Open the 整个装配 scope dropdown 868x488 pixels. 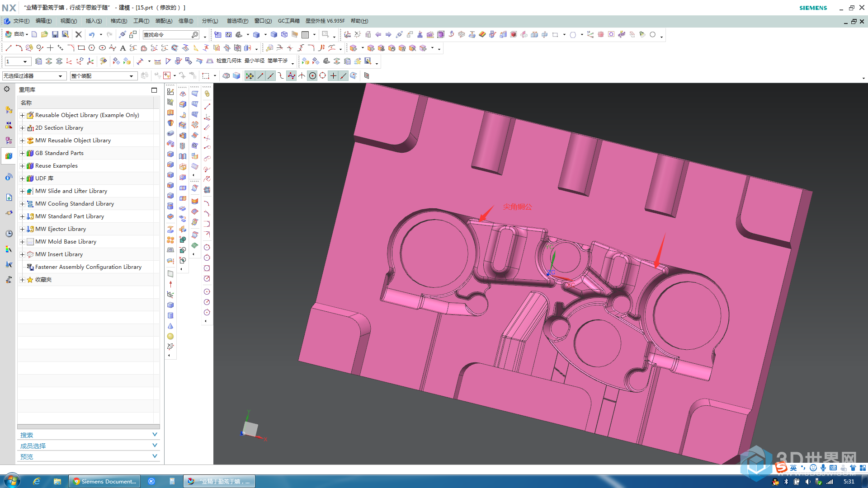pyautogui.click(x=103, y=76)
